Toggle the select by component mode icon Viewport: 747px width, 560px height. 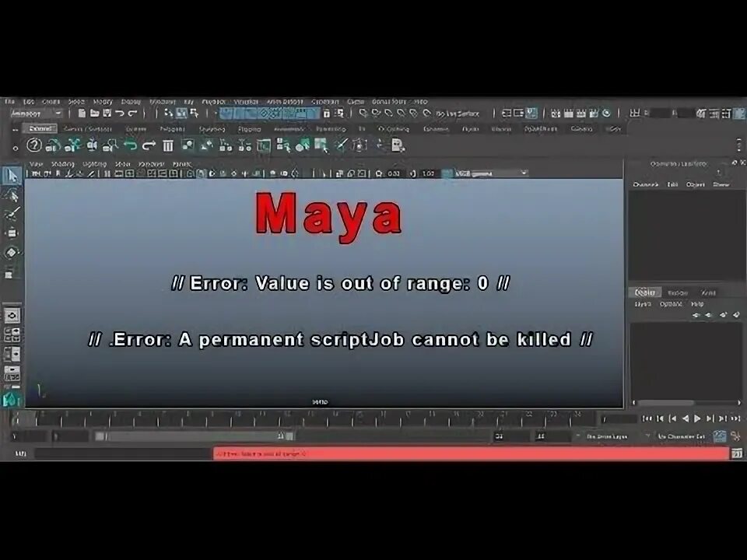click(195, 114)
